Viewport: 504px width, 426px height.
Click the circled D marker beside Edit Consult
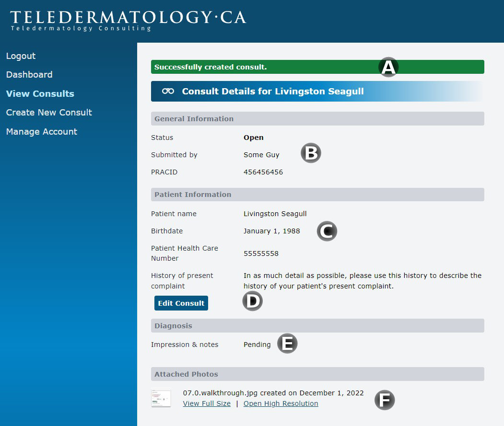pos(252,301)
